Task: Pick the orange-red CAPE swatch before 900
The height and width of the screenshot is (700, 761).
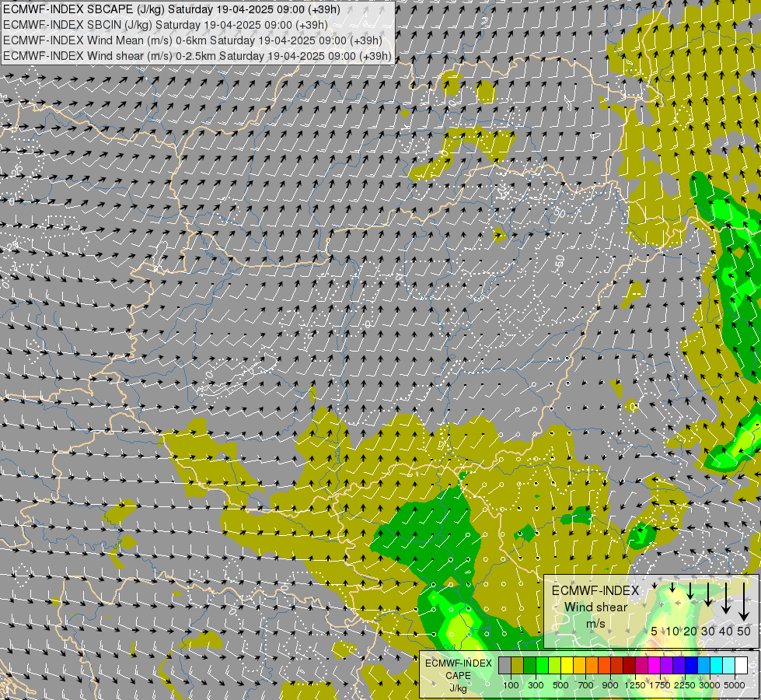Action: tap(605, 666)
